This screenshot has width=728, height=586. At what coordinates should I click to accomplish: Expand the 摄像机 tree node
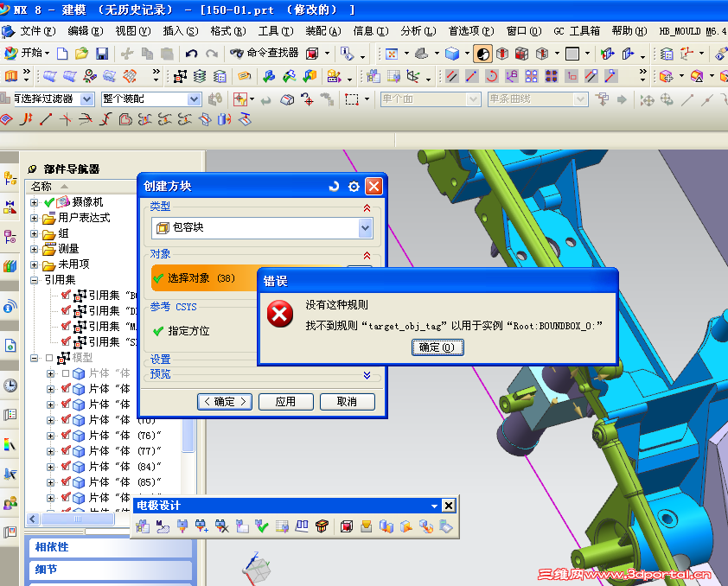point(34,202)
